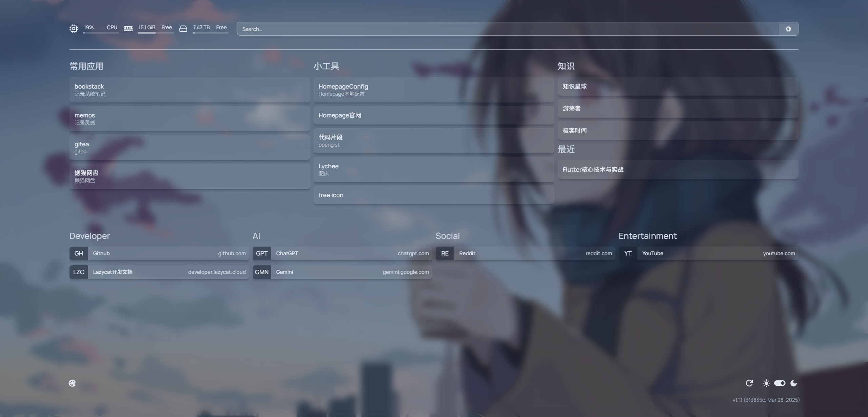Collapse the 常用应用 group header
Image resolution: width=868 pixels, height=417 pixels.
(86, 66)
